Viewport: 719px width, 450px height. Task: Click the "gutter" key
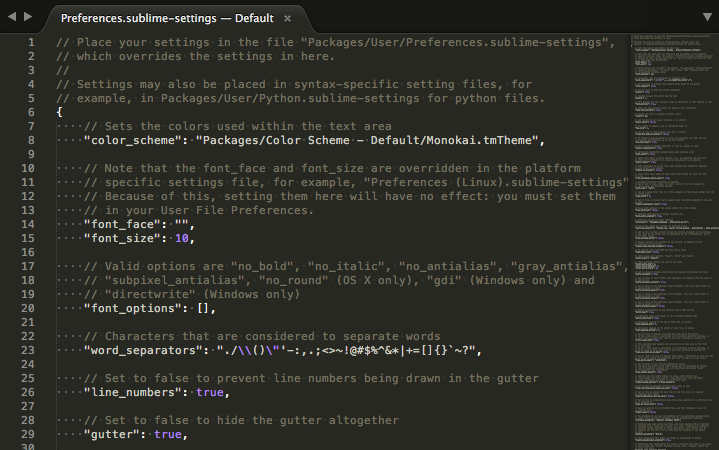click(112, 434)
